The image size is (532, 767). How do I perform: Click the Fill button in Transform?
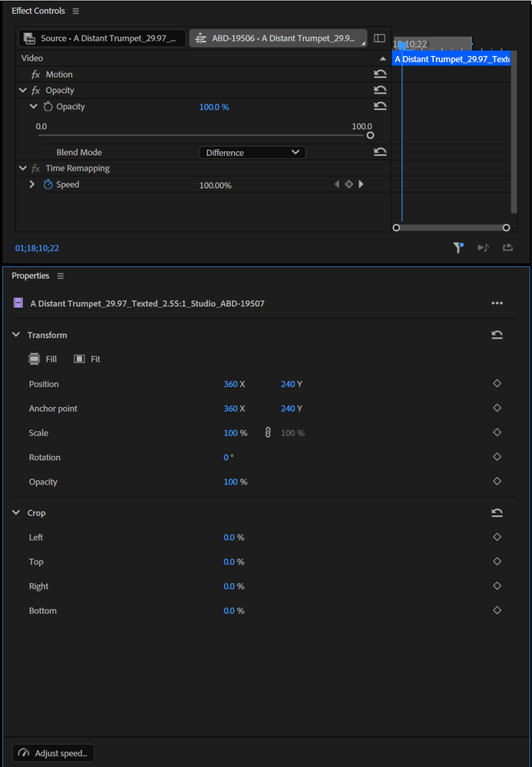click(x=42, y=359)
